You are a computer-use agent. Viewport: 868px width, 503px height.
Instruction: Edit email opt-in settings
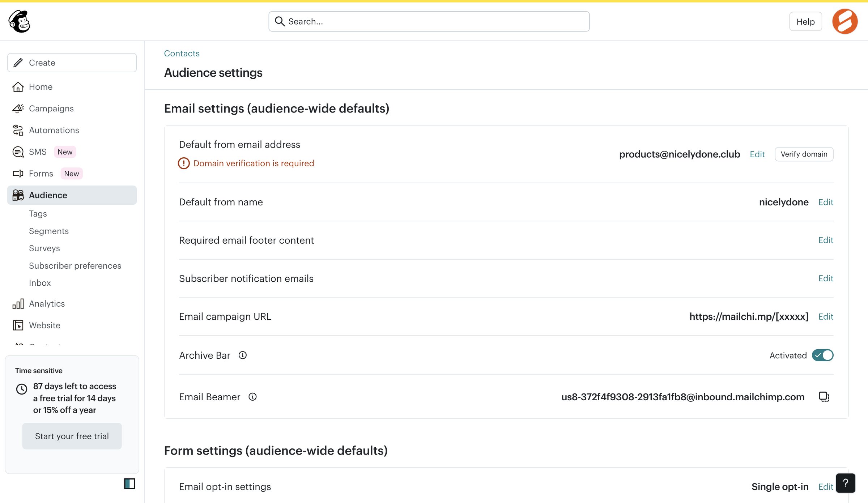[x=826, y=487]
